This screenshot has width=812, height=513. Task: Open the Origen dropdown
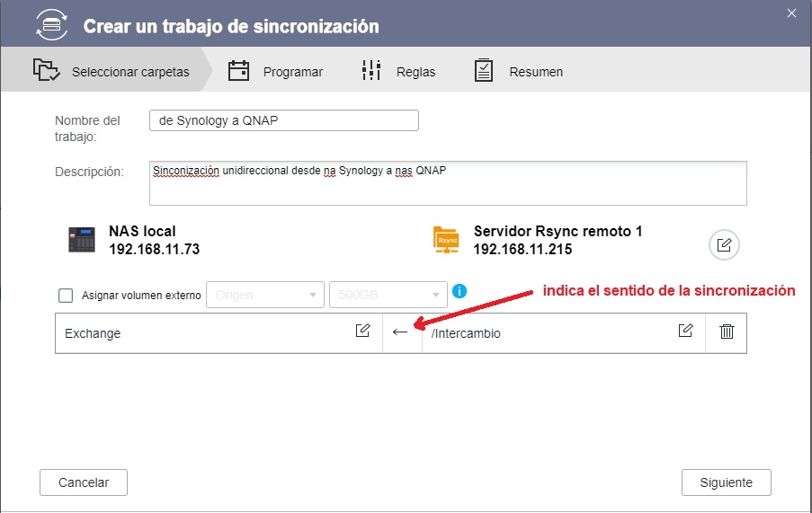click(265, 295)
